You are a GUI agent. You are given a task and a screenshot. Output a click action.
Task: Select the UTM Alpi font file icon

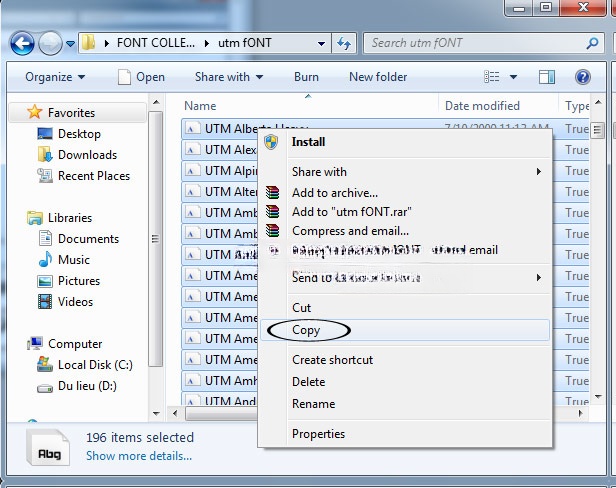(192, 171)
